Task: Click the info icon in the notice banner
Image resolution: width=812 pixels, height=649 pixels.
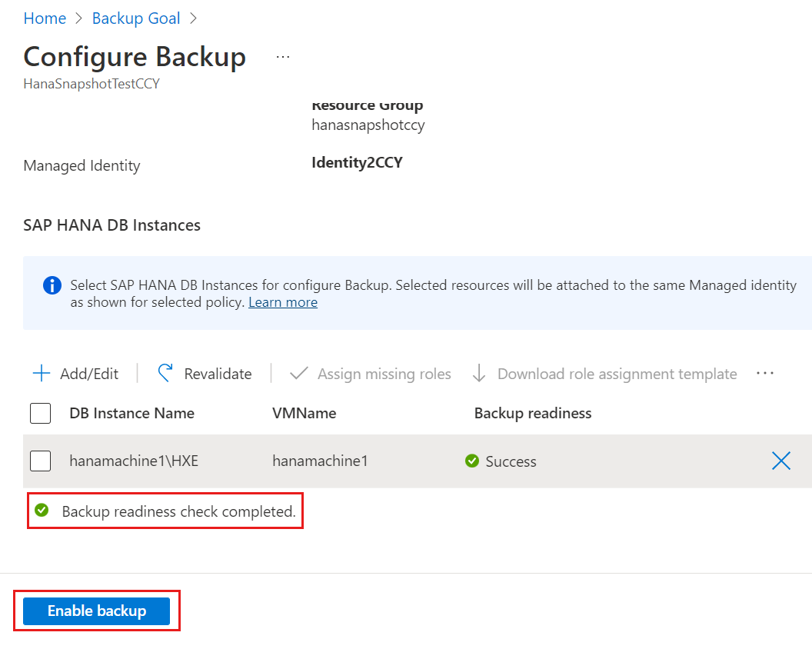Action: click(52, 285)
